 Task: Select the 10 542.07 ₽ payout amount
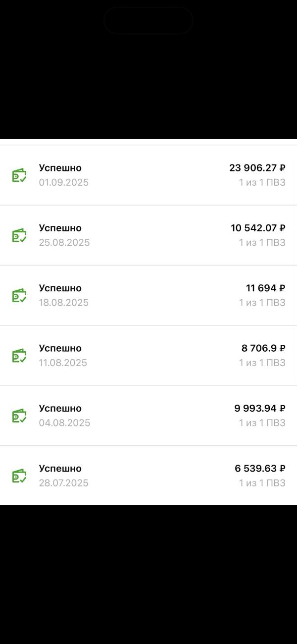[258, 228]
